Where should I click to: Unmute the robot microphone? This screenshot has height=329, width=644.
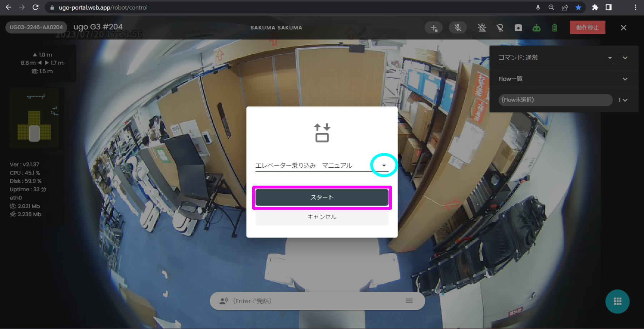pyautogui.click(x=458, y=28)
